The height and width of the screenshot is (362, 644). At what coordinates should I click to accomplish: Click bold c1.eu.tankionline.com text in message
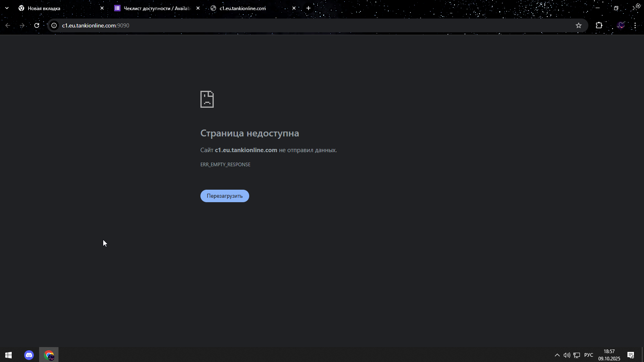(246, 150)
